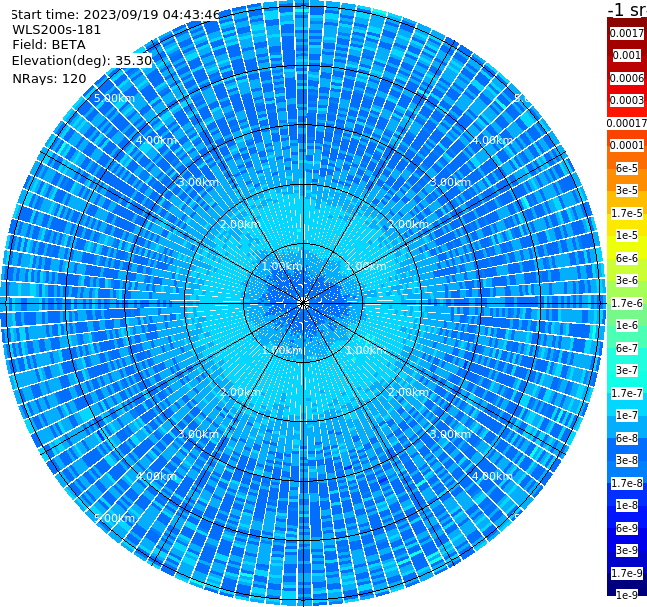The height and width of the screenshot is (607, 647).
Task: Click the 3e-6 colorbar value
Action: [627, 280]
